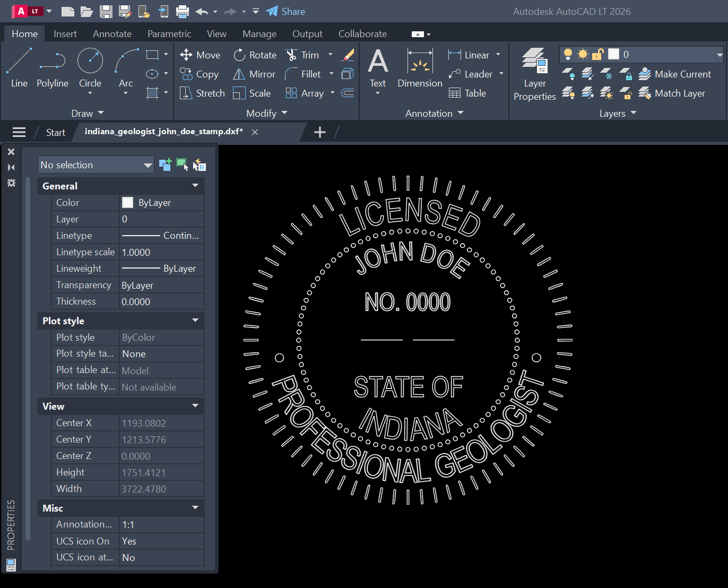Click the Match Layer button
This screenshot has height=588, width=728.
pos(672,93)
